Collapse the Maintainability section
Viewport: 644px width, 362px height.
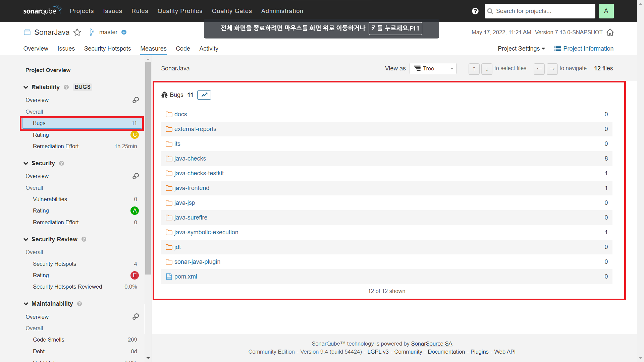pyautogui.click(x=26, y=304)
